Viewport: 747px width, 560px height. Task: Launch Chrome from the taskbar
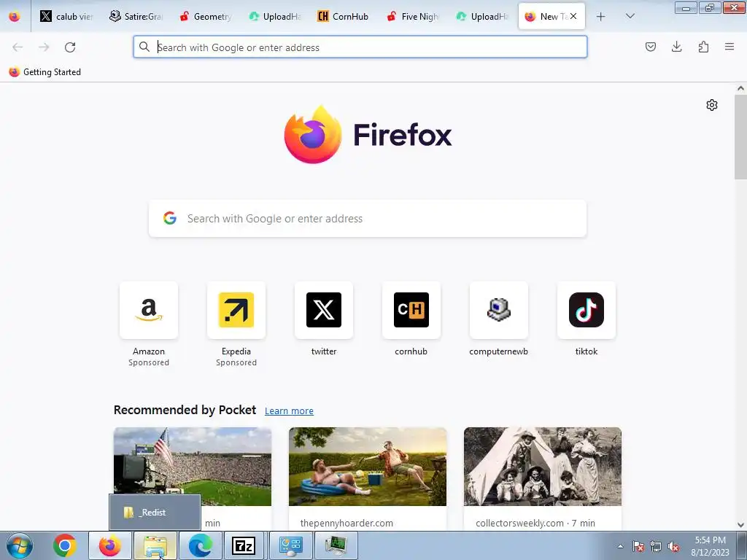point(65,545)
